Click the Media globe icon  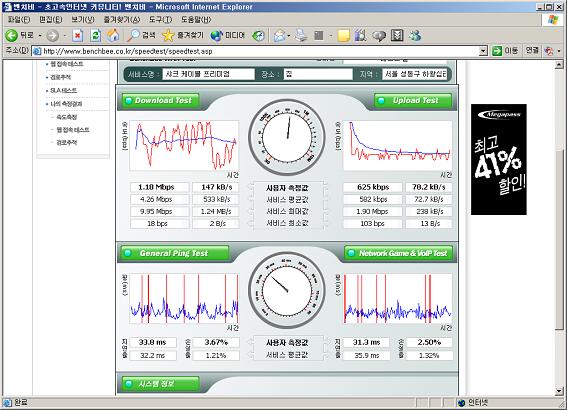(x=216, y=35)
